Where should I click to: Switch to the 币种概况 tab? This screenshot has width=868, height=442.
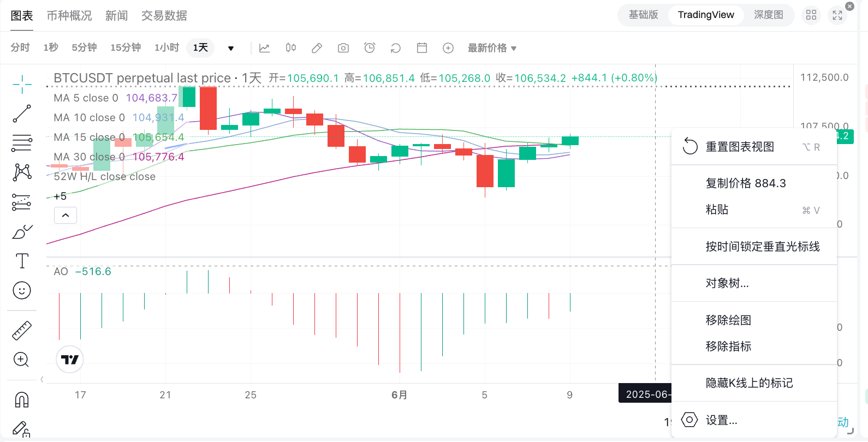69,16
